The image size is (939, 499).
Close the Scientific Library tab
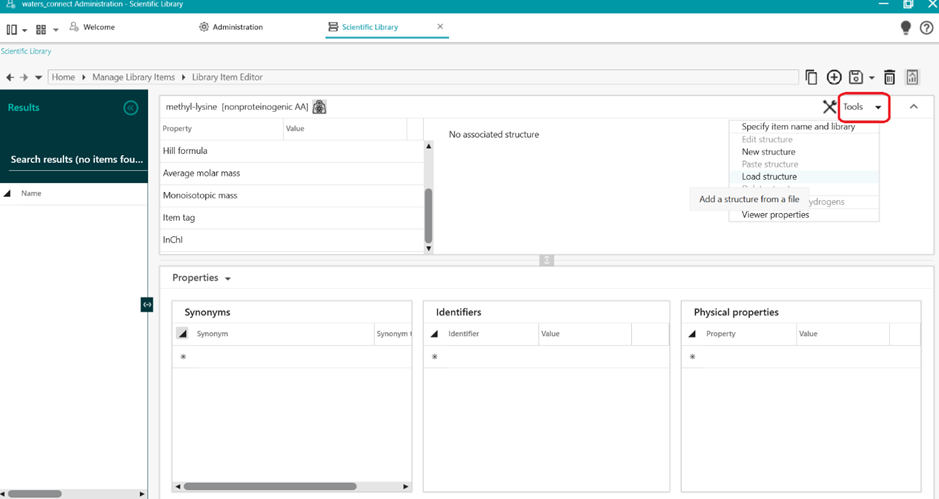440,27
